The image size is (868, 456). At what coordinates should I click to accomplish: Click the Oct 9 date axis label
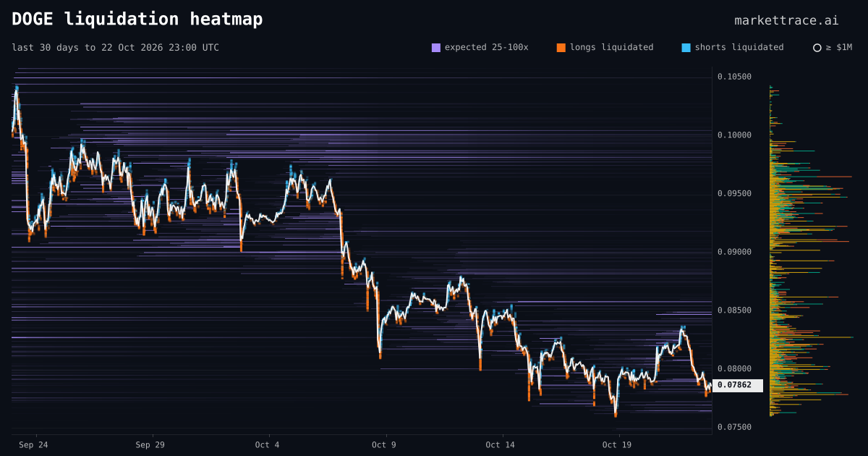point(383,444)
